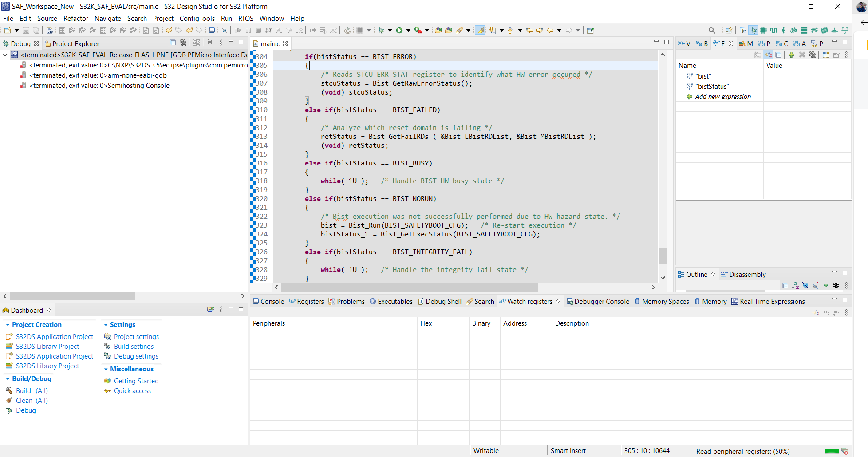Viewport: 868px width, 457px height.
Task: Toggle Link with Debug View in Expressions panel
Action: 768,55
